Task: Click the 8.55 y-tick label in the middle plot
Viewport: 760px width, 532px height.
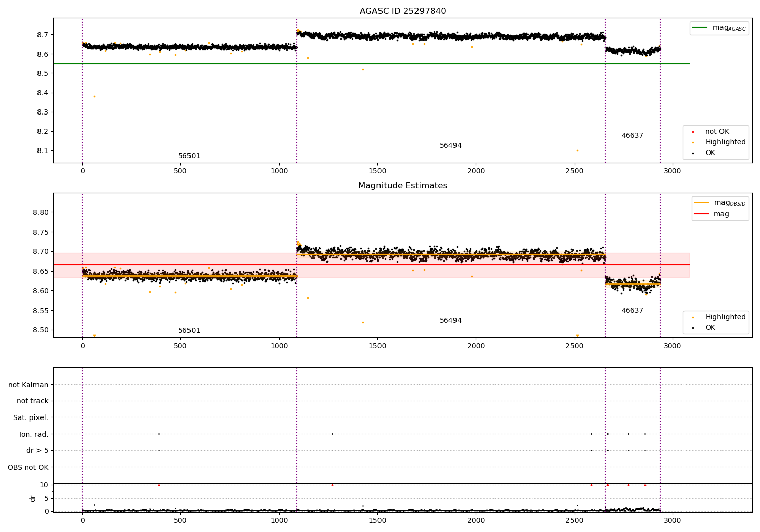Action: coord(41,311)
